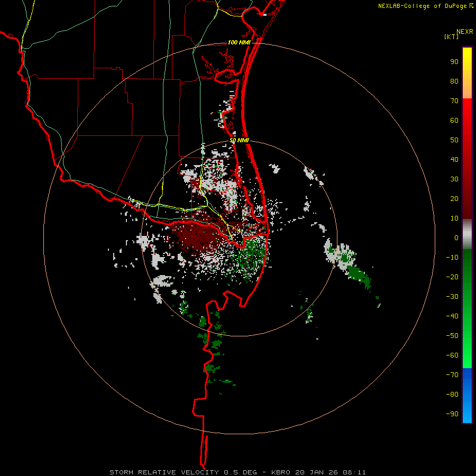Click the -10 value on the velocity scale
Viewport: 476px width, 476px height.
click(452, 258)
